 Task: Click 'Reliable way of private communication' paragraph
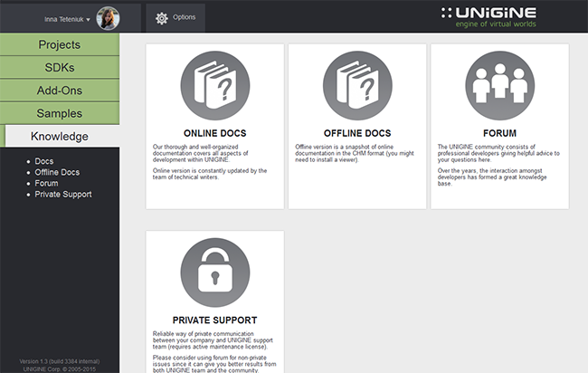point(213,340)
